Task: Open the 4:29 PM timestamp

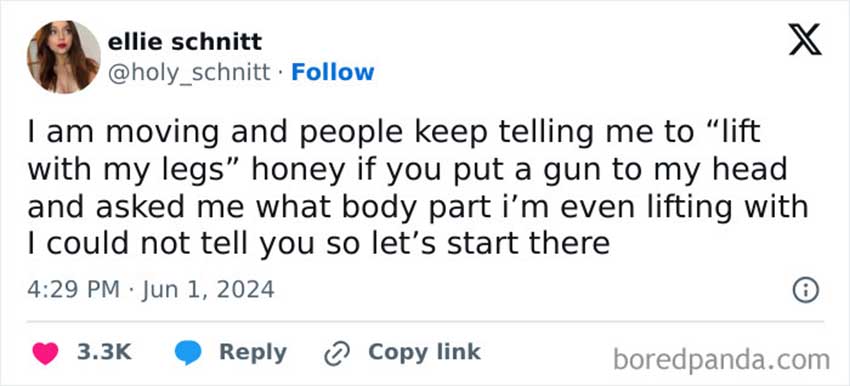Action: point(73,290)
